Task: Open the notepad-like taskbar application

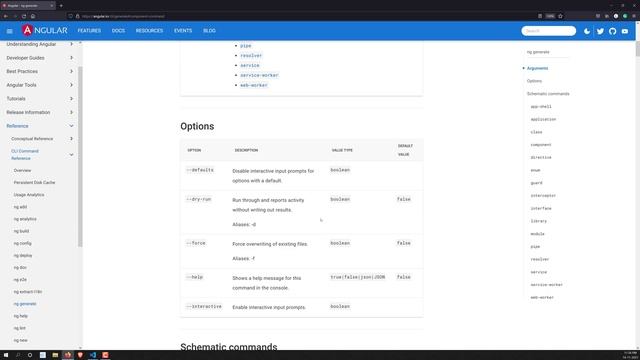Action: (x=42, y=355)
